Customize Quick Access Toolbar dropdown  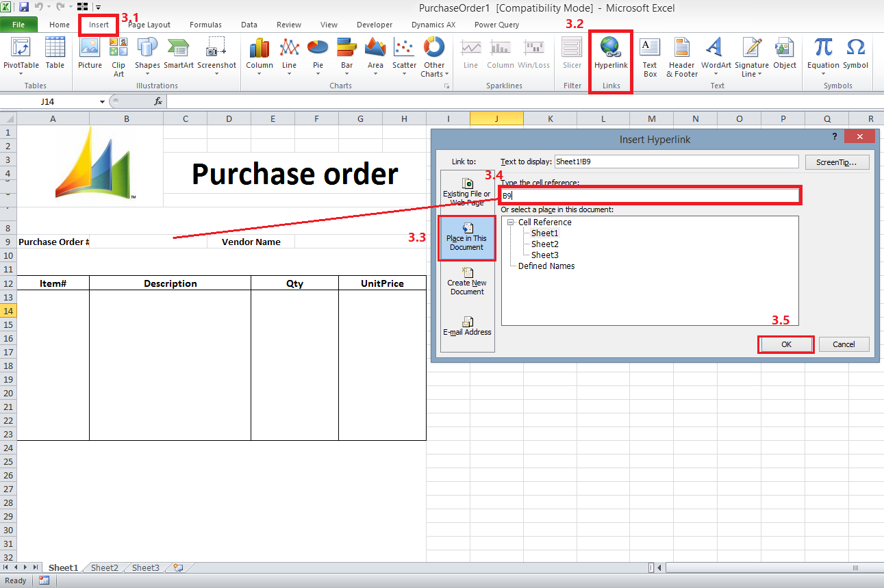coord(98,7)
